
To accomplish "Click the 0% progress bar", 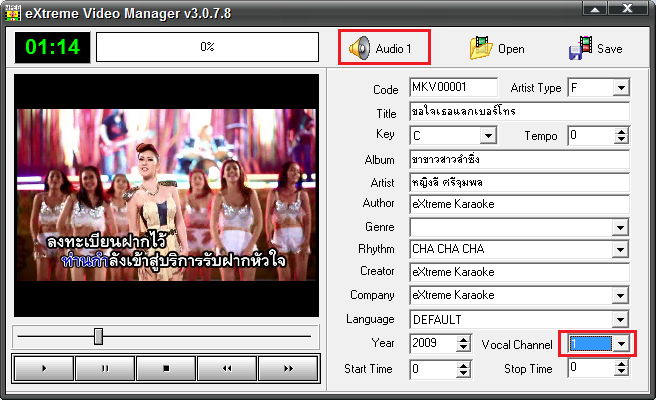I will 208,47.
